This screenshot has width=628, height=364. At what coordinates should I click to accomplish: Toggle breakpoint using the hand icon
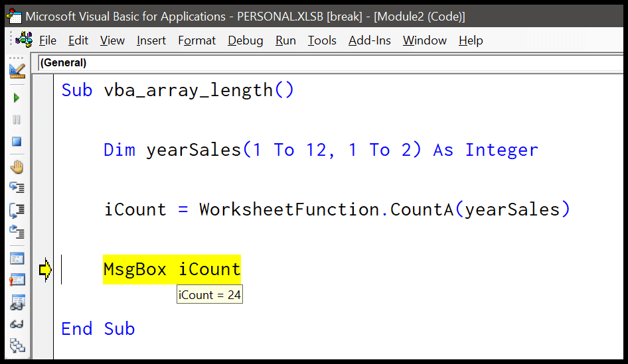pos(17,167)
